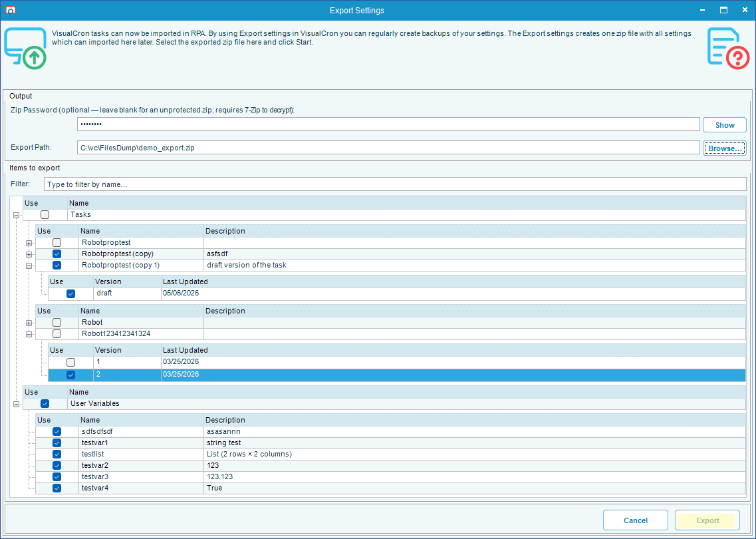This screenshot has height=539, width=756.
Task: Collapse the Tasks tree node
Action: (x=17, y=215)
